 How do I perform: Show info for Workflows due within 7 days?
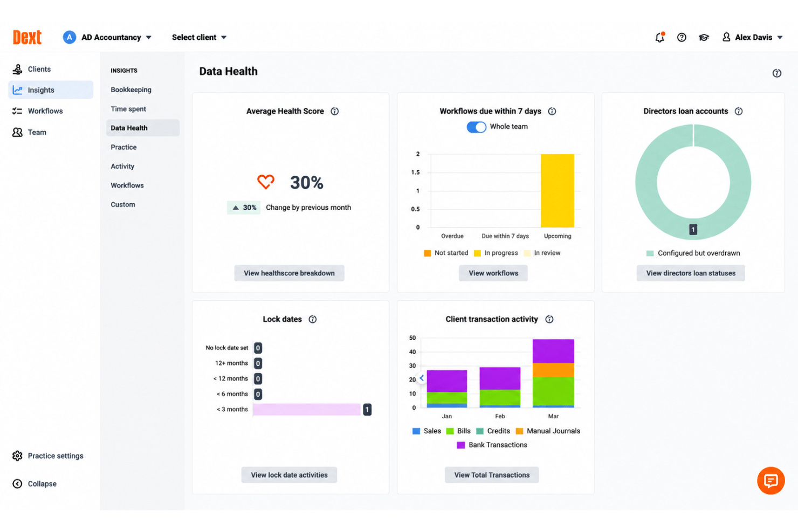click(x=552, y=111)
